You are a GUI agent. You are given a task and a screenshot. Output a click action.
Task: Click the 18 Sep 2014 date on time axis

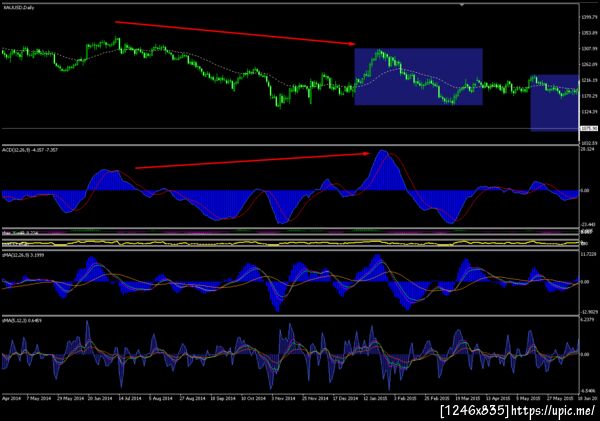[x=223, y=398]
